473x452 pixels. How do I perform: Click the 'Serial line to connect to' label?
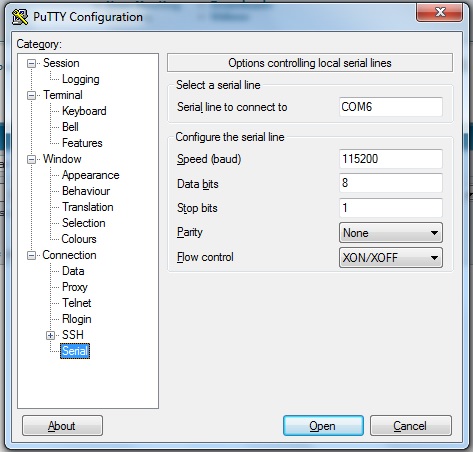(x=232, y=107)
